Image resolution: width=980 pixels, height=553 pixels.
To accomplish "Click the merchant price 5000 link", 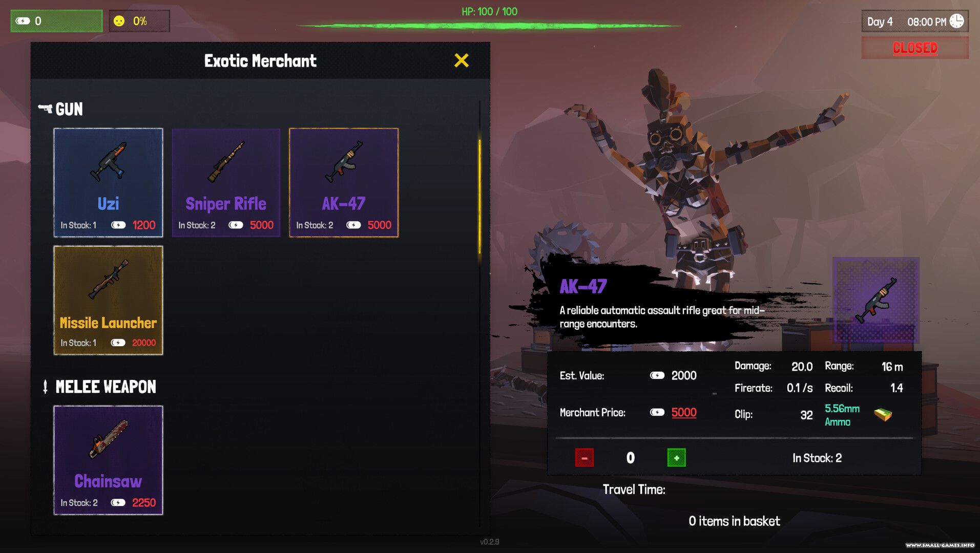I will click(x=684, y=413).
